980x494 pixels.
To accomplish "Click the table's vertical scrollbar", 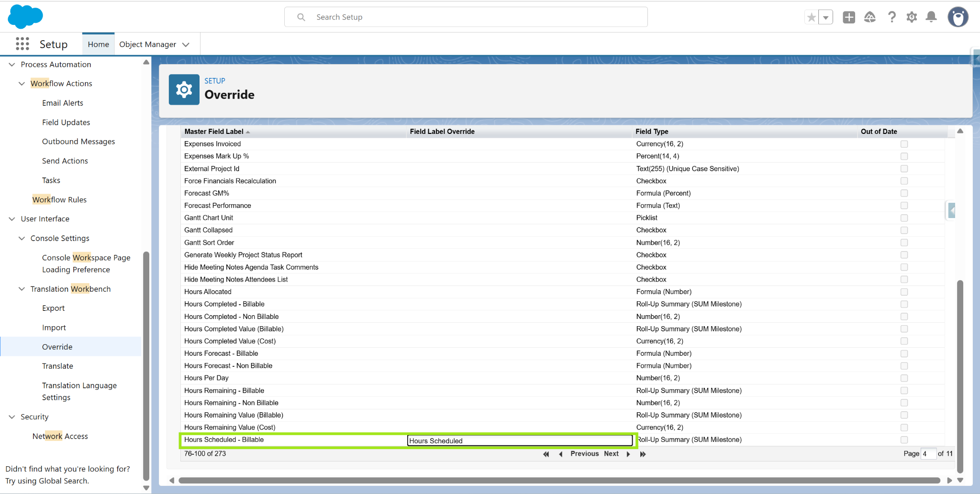I will 960,377.
